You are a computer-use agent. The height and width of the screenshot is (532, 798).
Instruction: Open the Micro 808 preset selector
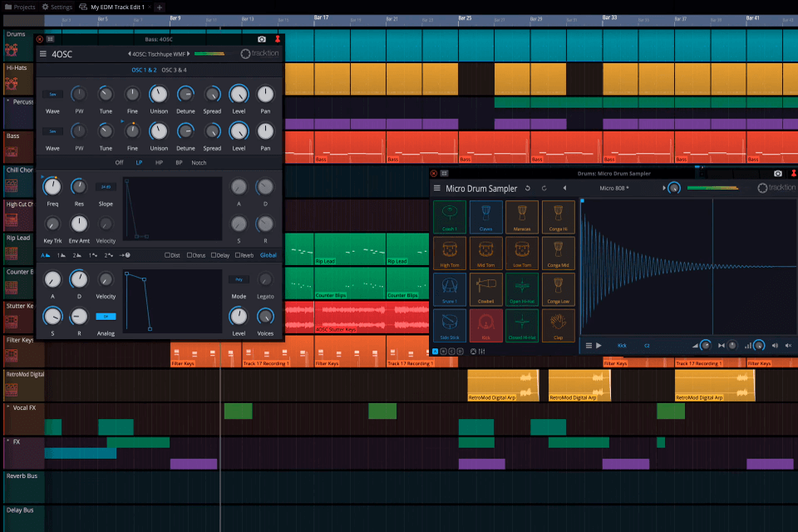click(613, 188)
